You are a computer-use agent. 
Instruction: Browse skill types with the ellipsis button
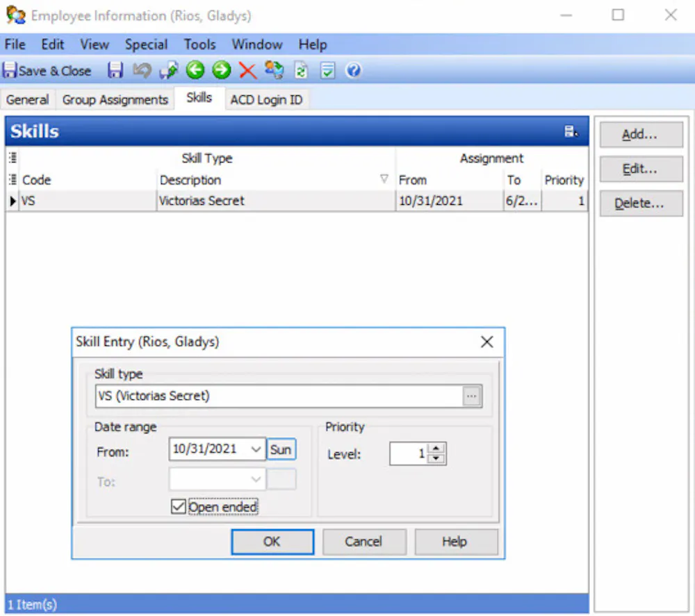click(472, 396)
